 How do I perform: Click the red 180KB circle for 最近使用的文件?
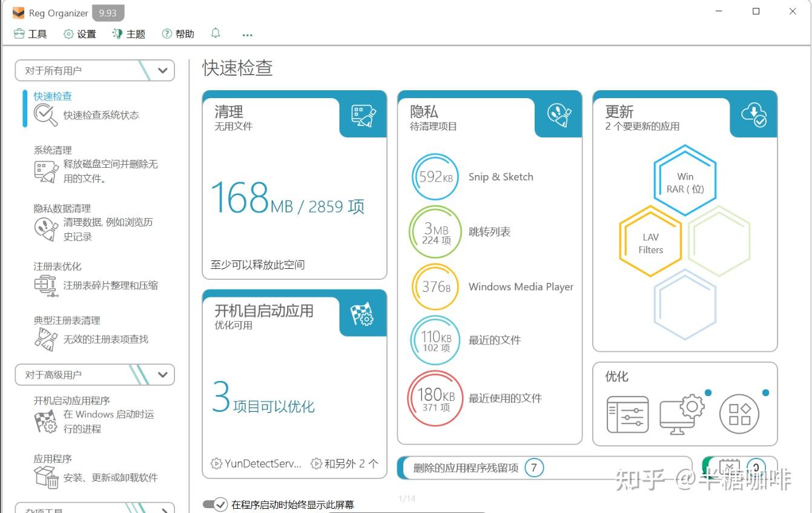click(435, 398)
